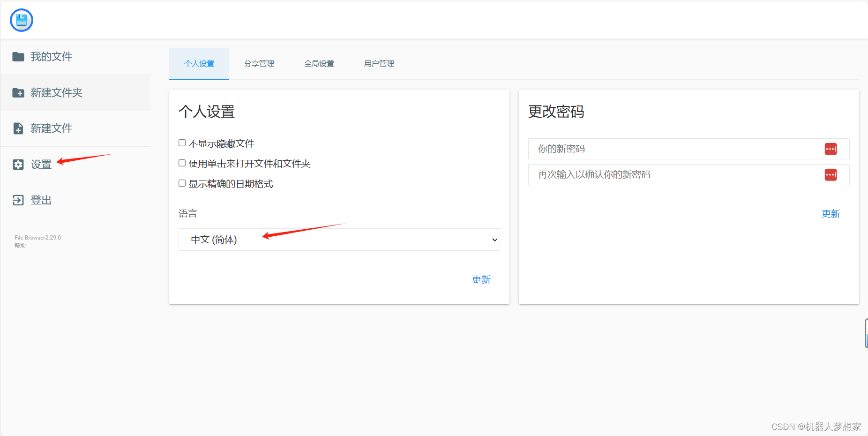Click 更新 in the 更改密码 panel
The width and height of the screenshot is (868, 436).
pyautogui.click(x=831, y=214)
